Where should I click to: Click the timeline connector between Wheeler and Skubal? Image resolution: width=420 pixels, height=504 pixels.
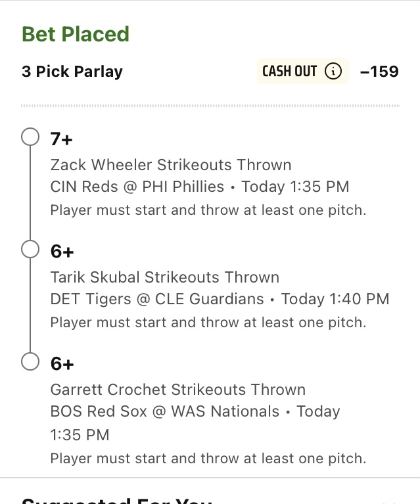pos(30,193)
